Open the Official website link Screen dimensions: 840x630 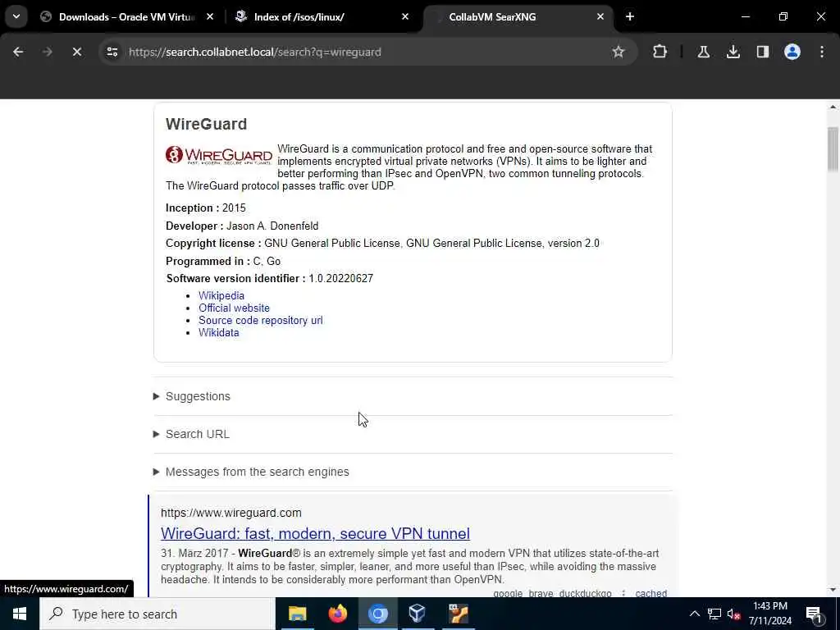click(234, 308)
